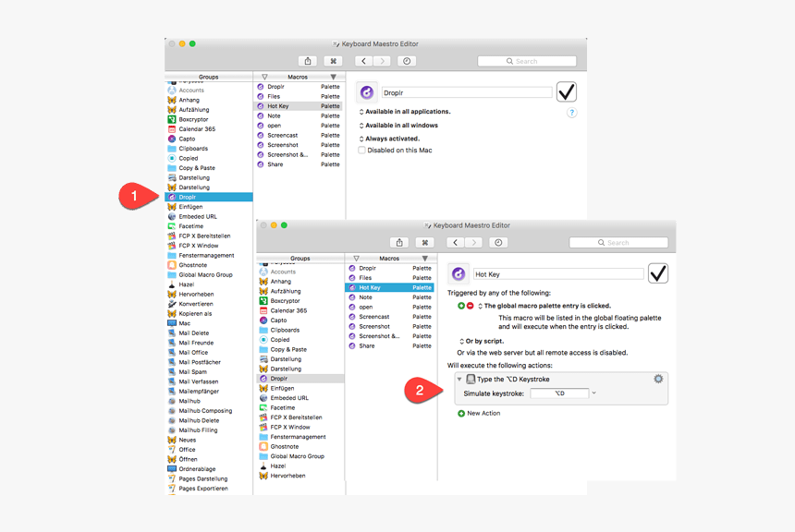Click Macros column header in back window

[298, 77]
